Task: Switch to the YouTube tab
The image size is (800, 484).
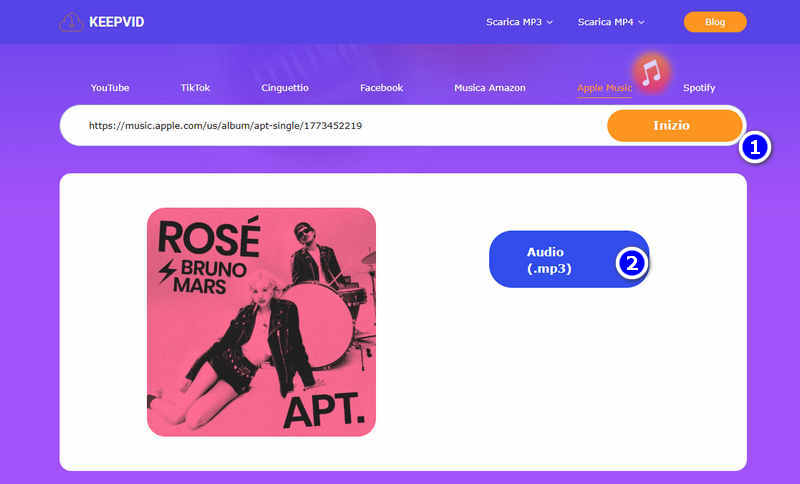Action: (x=110, y=88)
